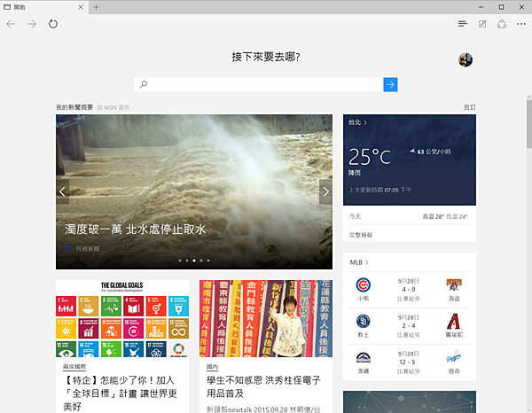The width and height of the screenshot is (532, 413).
Task: Open the share icon in toolbar
Action: [502, 24]
